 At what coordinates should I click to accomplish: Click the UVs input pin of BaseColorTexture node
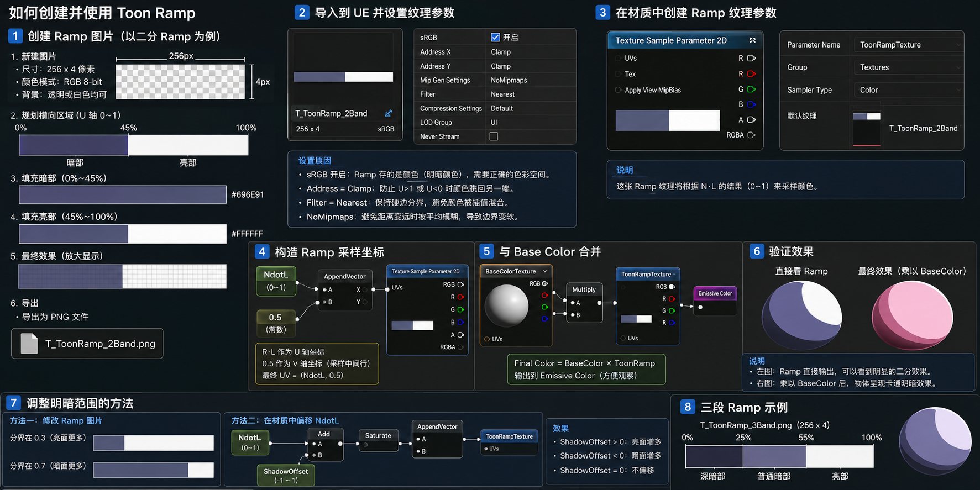tap(487, 339)
